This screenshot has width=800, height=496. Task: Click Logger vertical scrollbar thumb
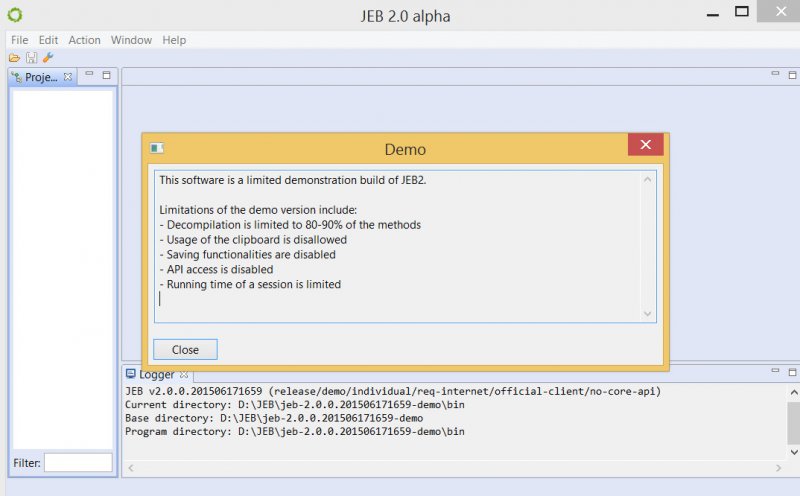[x=794, y=423]
